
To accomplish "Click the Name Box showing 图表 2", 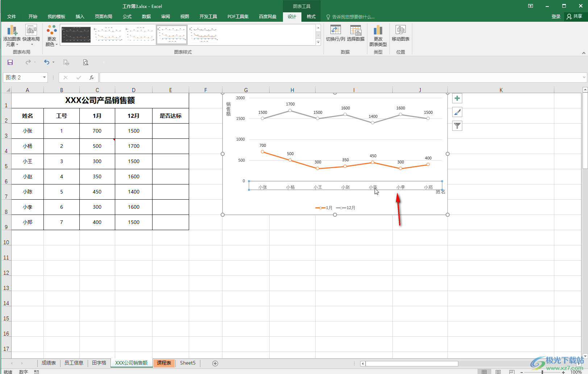I will coord(22,77).
